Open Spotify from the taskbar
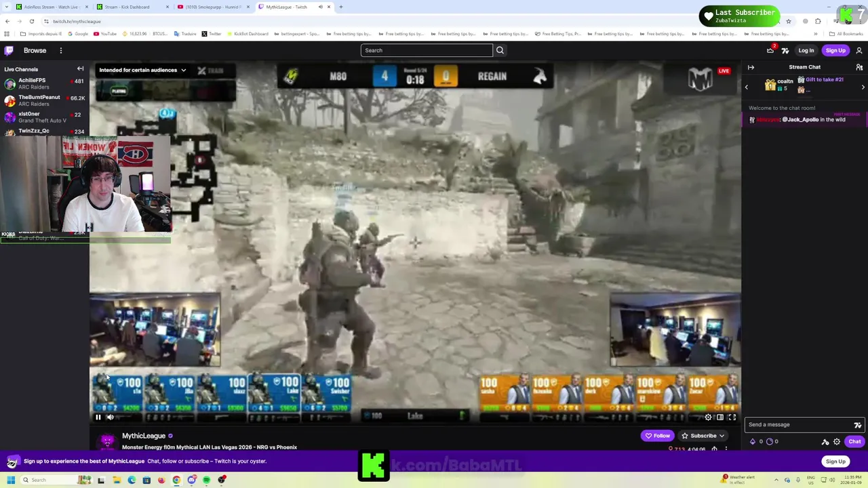Viewport: 868px width, 488px height. point(206,480)
